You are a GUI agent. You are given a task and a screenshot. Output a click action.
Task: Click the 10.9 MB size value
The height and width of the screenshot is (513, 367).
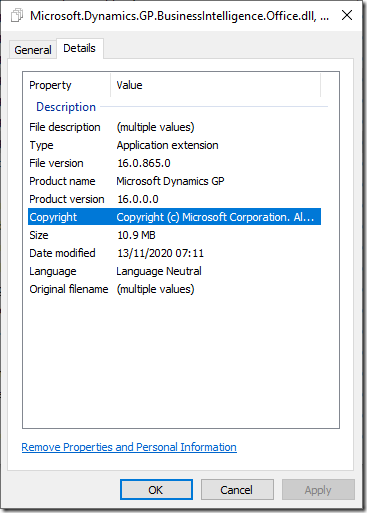136,235
